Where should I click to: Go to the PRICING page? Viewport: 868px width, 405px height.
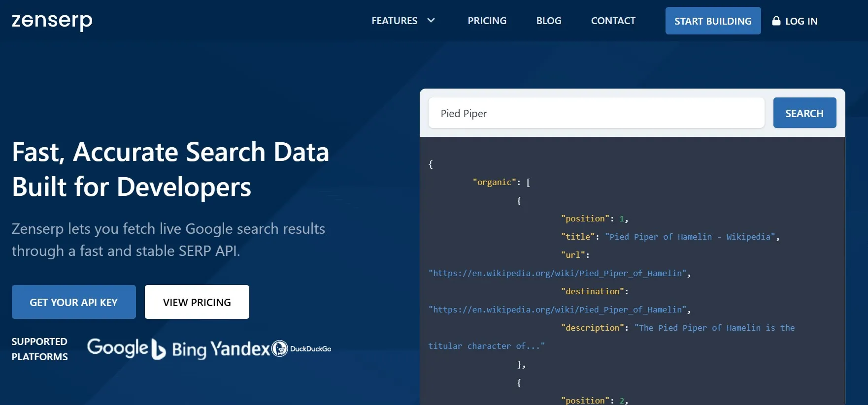pyautogui.click(x=487, y=21)
